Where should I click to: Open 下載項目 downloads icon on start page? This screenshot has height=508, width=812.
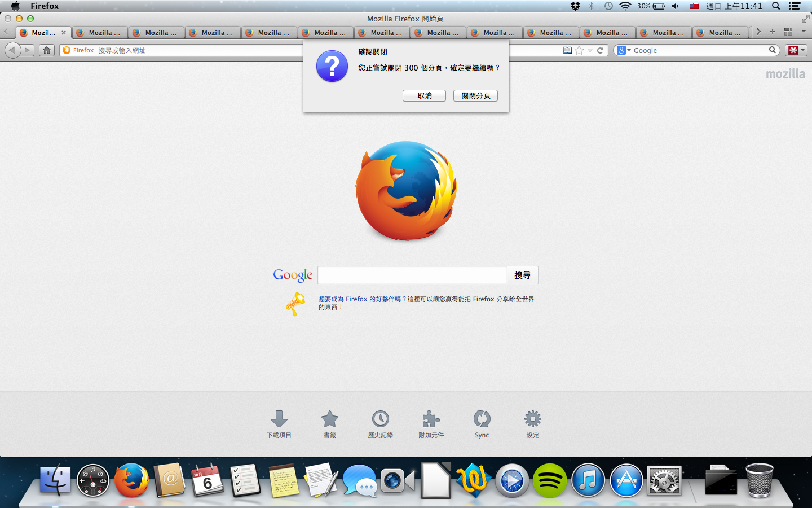279,419
